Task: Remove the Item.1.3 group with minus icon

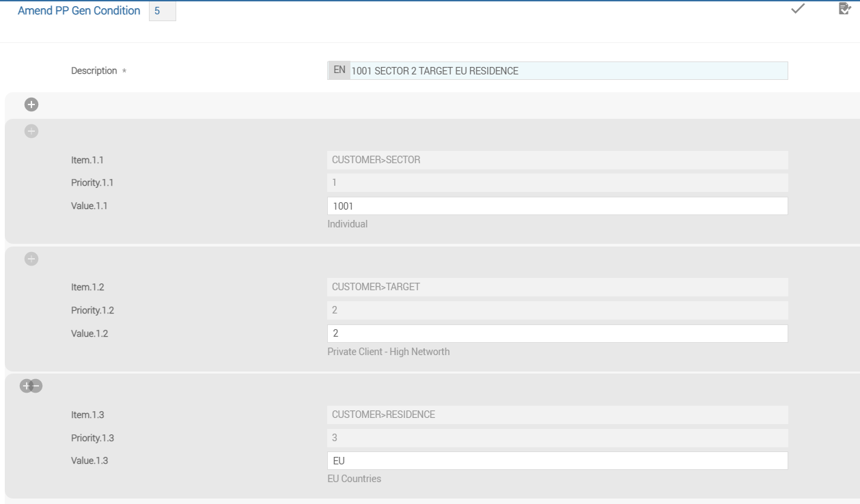Action: 37,386
